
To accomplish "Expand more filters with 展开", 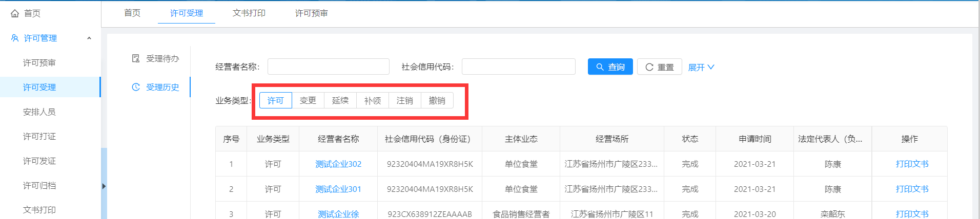I will [x=701, y=67].
